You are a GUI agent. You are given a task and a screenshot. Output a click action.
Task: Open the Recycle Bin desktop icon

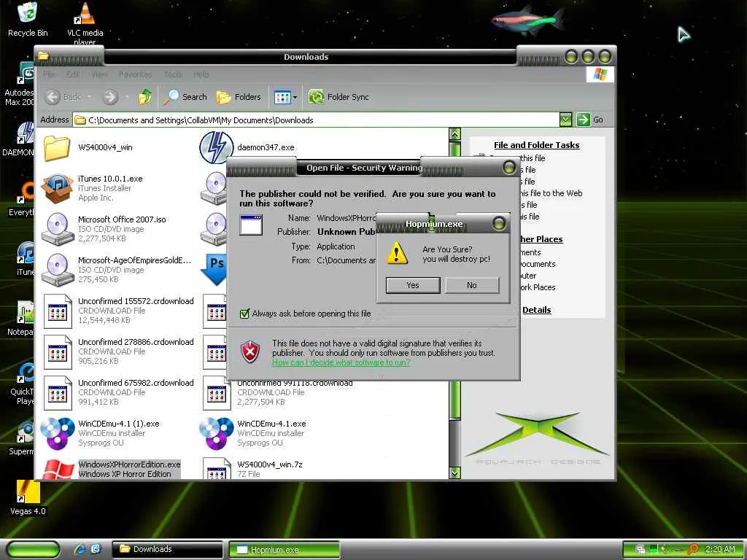coord(28,20)
